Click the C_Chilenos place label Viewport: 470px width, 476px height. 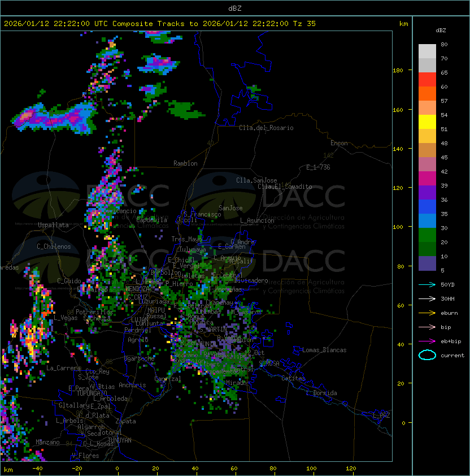click(54, 246)
